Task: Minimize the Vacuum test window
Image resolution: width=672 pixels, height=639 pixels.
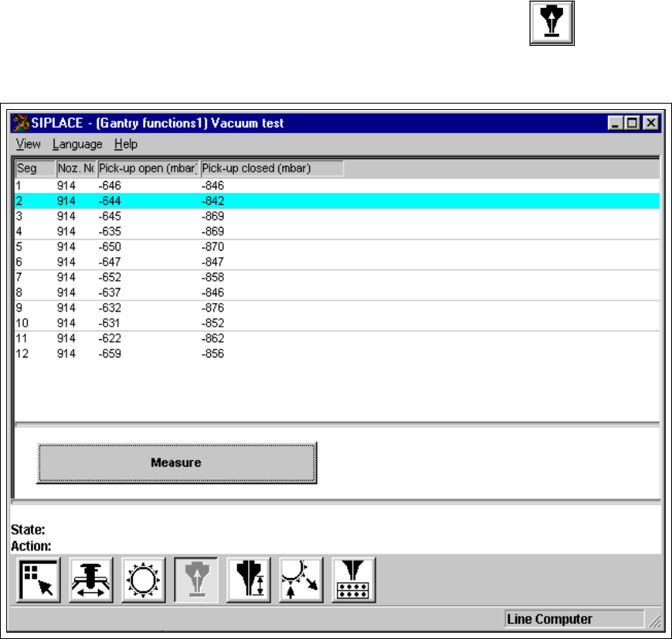Action: pyautogui.click(x=615, y=123)
